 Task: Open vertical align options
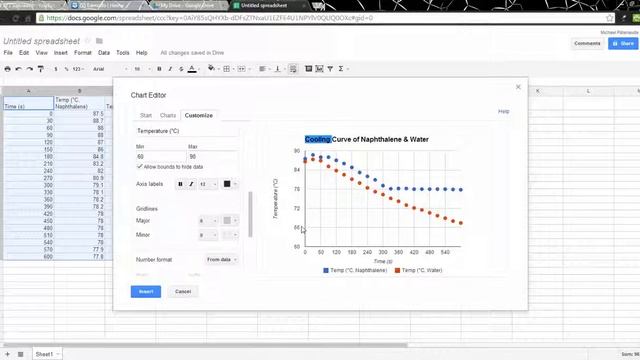coord(279,69)
